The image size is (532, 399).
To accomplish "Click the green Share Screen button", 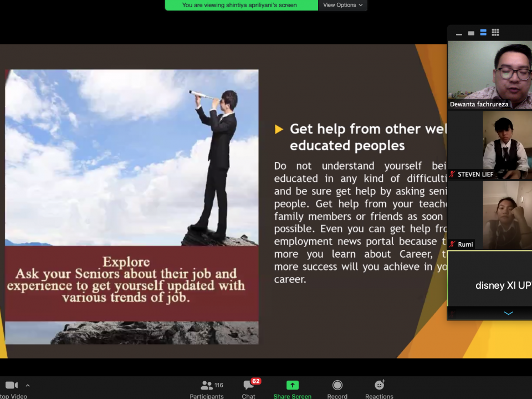I will point(293,389).
